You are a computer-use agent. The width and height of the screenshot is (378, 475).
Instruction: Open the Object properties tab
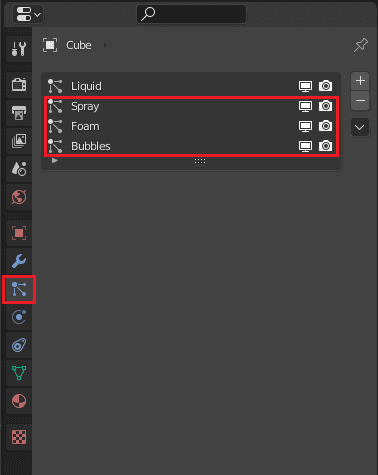(19, 233)
